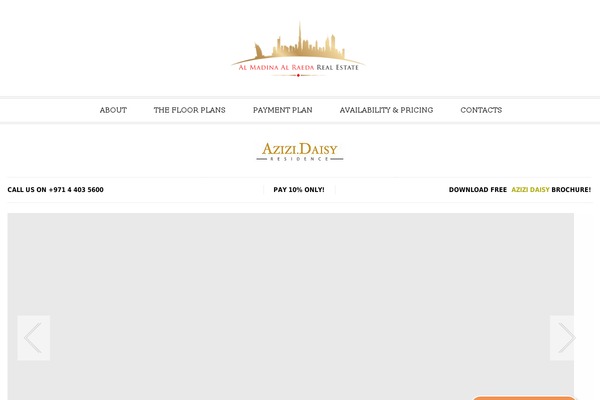Open the Contacts menu item

coord(481,110)
